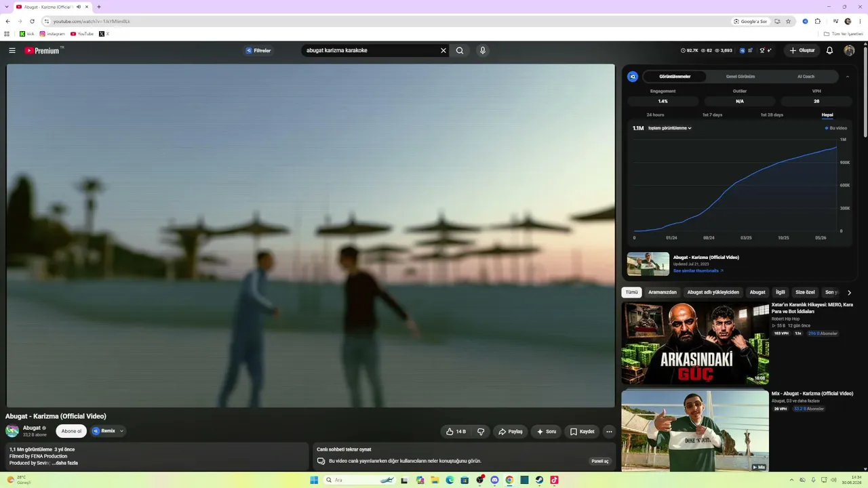Select the İlgili filter chip
Viewport: 868px width, 488px height.
click(x=781, y=292)
